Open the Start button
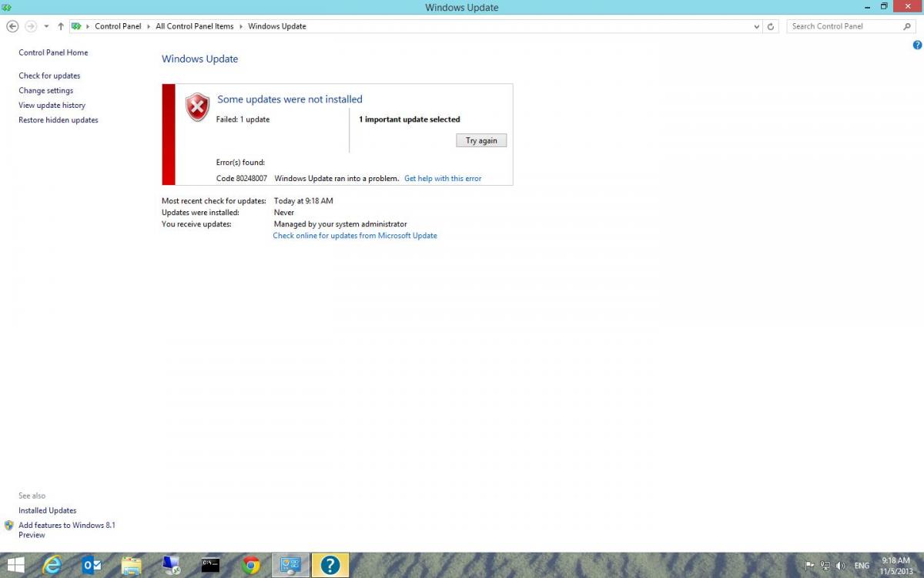The image size is (924, 578). coord(15,565)
